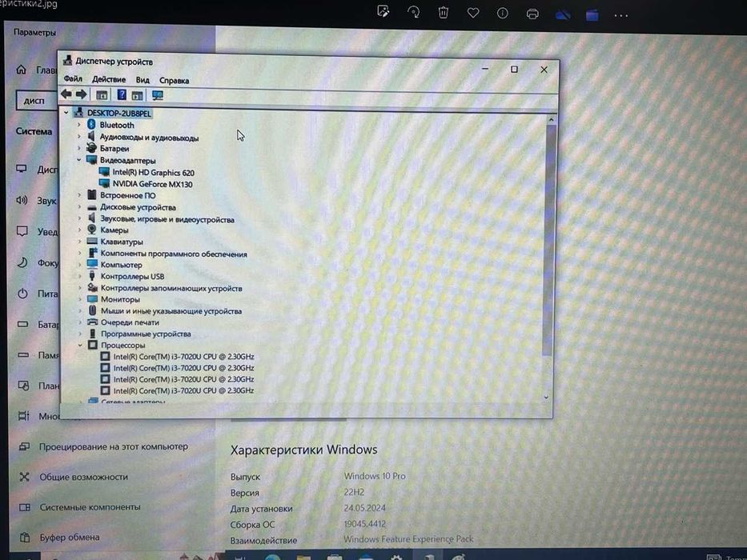This screenshot has width=747, height=560.
Task: Rotate the image in photo viewer
Action: tap(413, 12)
